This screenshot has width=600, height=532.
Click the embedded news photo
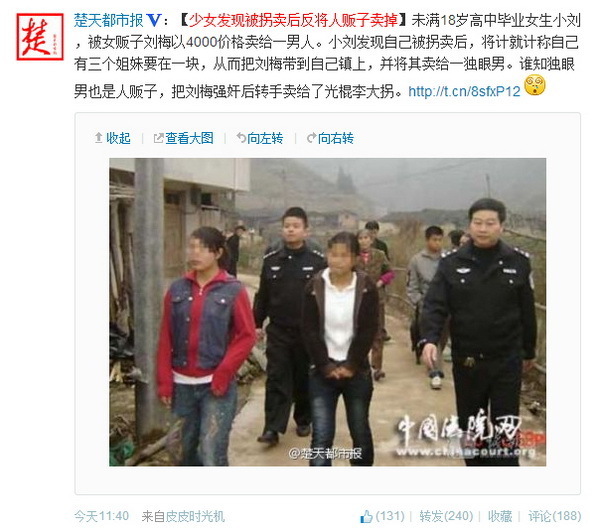click(x=328, y=312)
